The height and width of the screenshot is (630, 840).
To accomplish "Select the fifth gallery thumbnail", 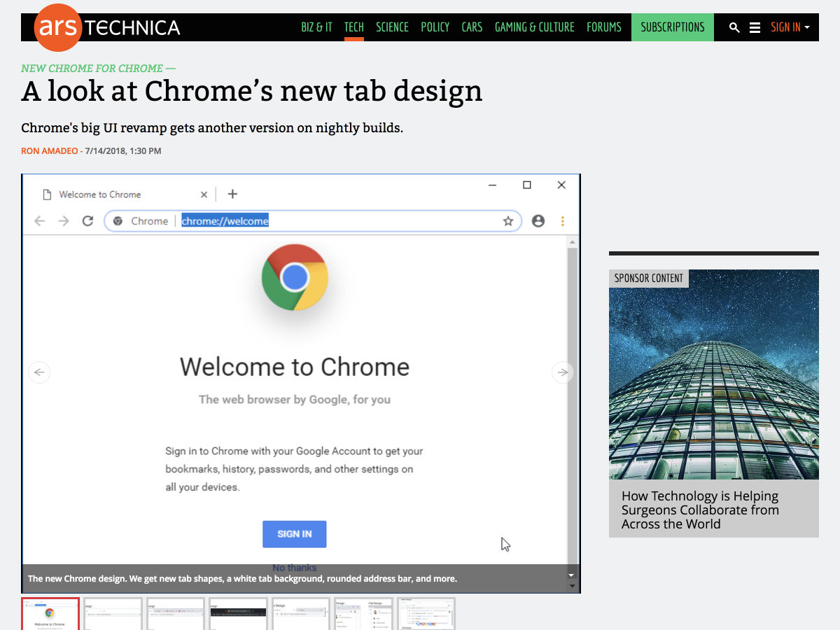I will [x=301, y=614].
